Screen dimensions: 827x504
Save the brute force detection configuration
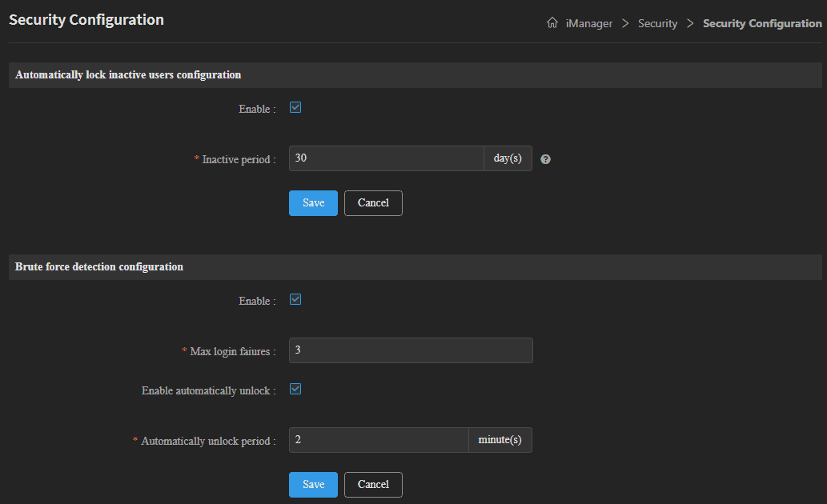click(x=313, y=485)
